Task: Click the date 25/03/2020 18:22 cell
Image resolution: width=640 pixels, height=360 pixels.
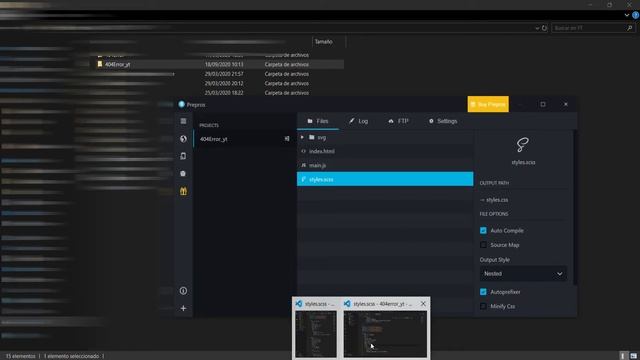Action: 224,93
